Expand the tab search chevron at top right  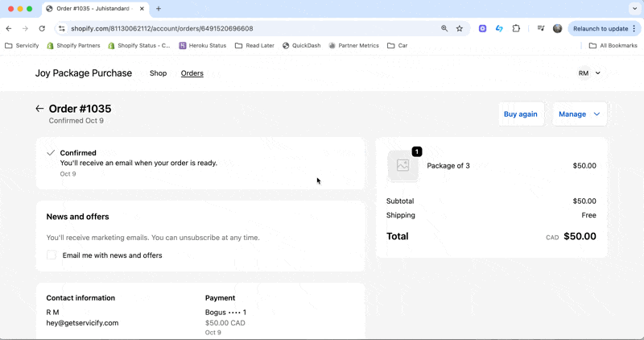[x=635, y=9]
